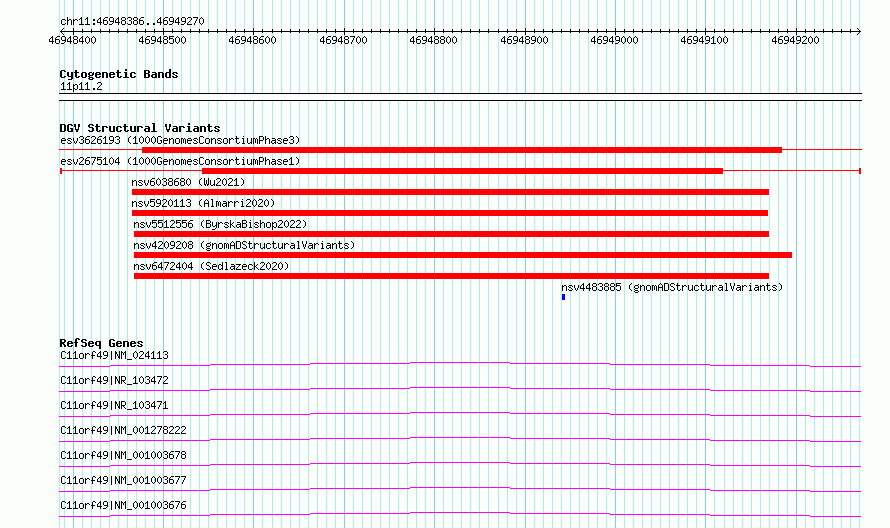This screenshot has width=890, height=528.
Task: Click ruler position 46948400
Action: click(x=73, y=40)
